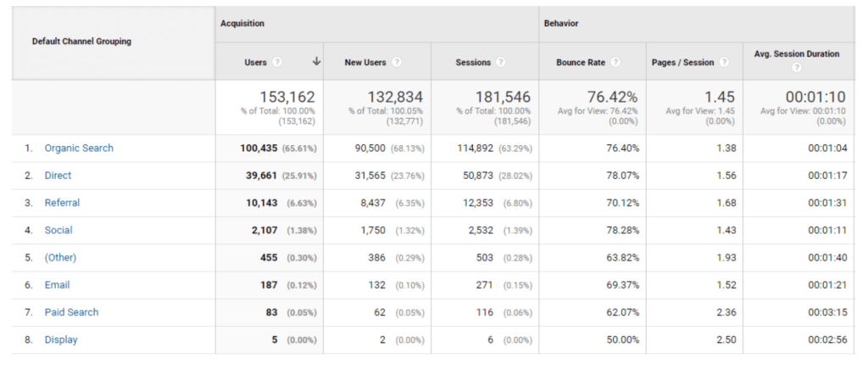Select overall bounce rate 76.42%

click(613, 98)
